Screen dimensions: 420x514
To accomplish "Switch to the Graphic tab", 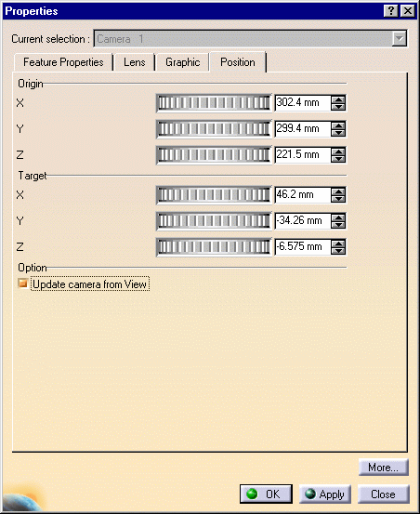I will coord(182,62).
